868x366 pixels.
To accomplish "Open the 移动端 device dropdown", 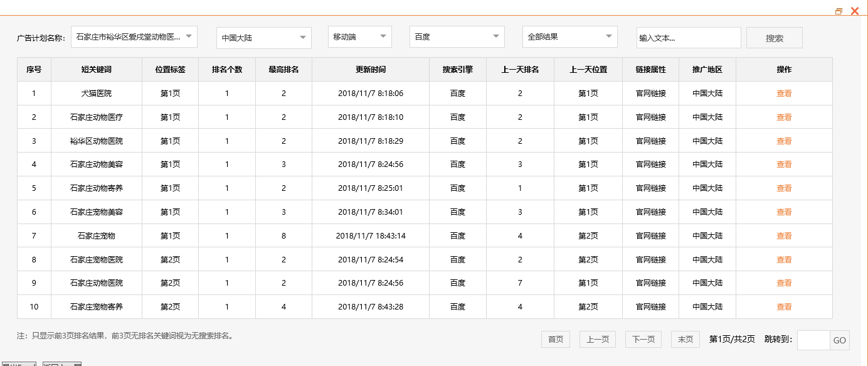I will click(359, 36).
